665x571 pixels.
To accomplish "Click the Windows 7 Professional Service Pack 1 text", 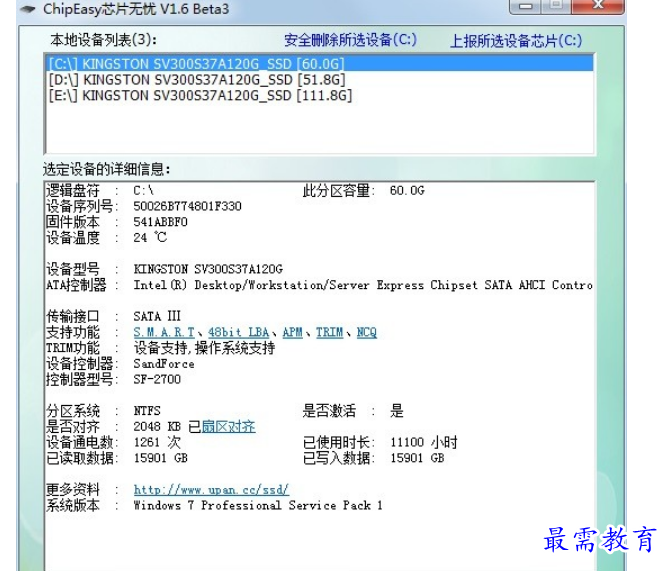I will (258, 506).
